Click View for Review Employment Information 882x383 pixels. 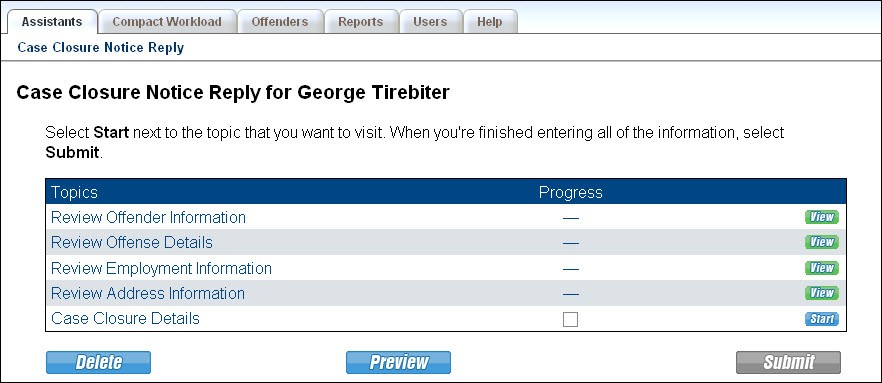coord(821,268)
